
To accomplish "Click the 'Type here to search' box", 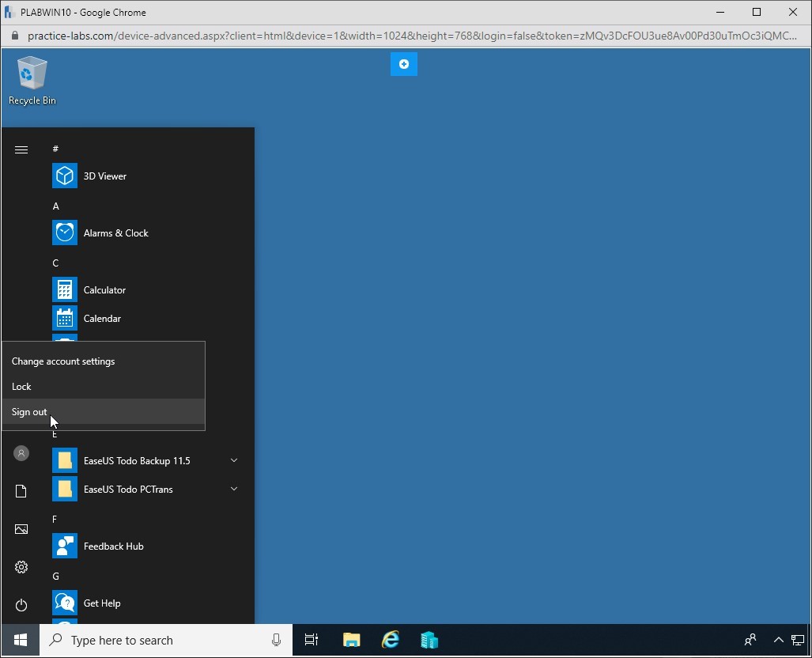I will coord(166,641).
